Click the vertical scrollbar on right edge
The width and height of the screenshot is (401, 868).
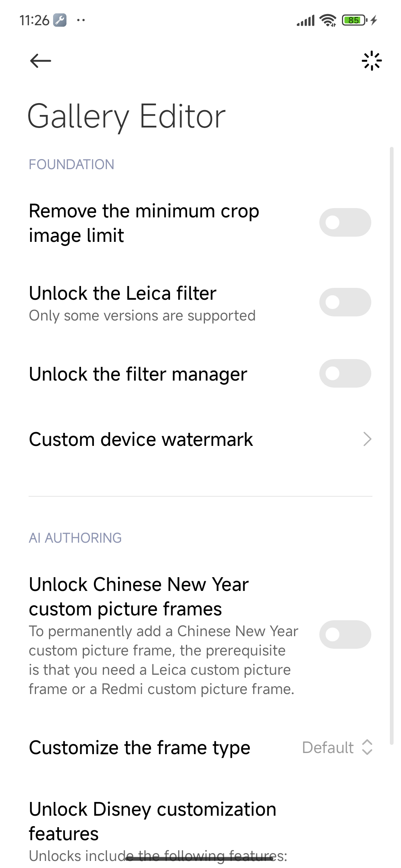tap(391, 445)
